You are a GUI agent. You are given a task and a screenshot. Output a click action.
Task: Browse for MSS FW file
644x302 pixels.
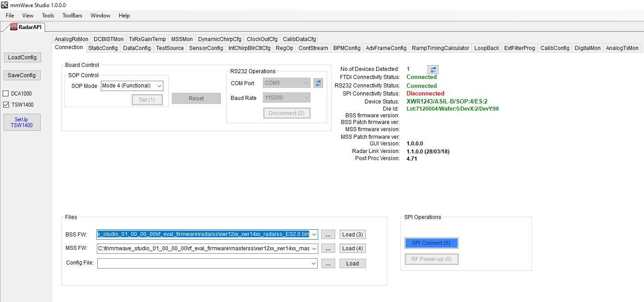pyautogui.click(x=328, y=248)
